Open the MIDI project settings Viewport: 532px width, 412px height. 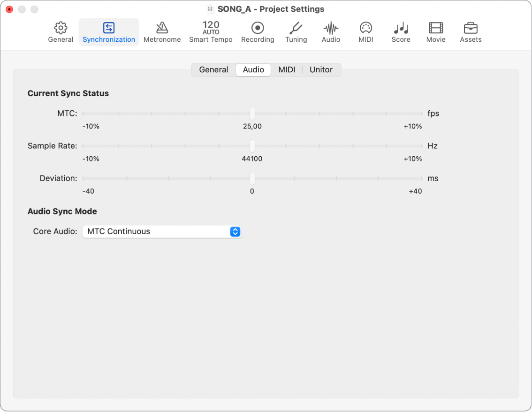[365, 32]
